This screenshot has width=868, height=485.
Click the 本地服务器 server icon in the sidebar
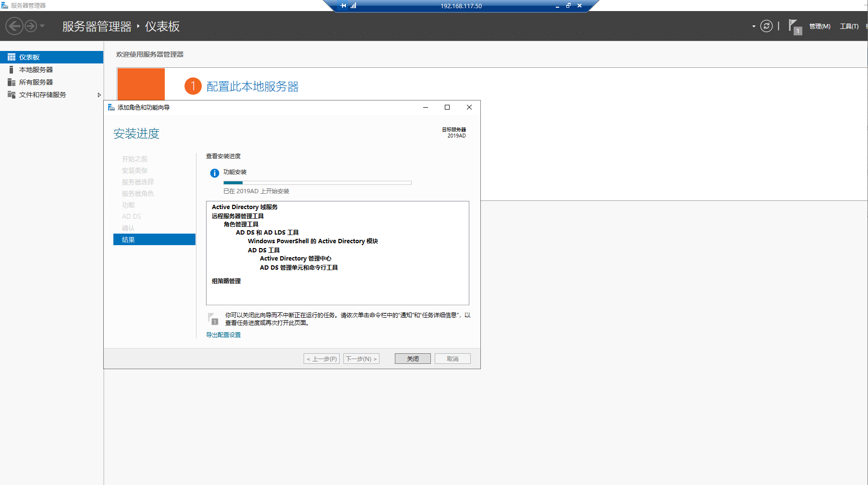pos(12,70)
